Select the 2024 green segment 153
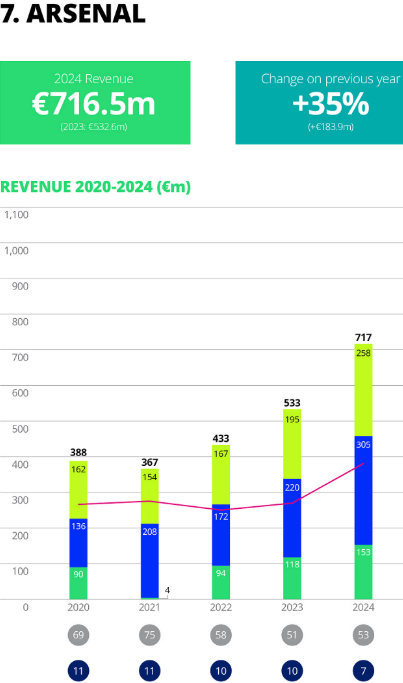 pyautogui.click(x=363, y=572)
